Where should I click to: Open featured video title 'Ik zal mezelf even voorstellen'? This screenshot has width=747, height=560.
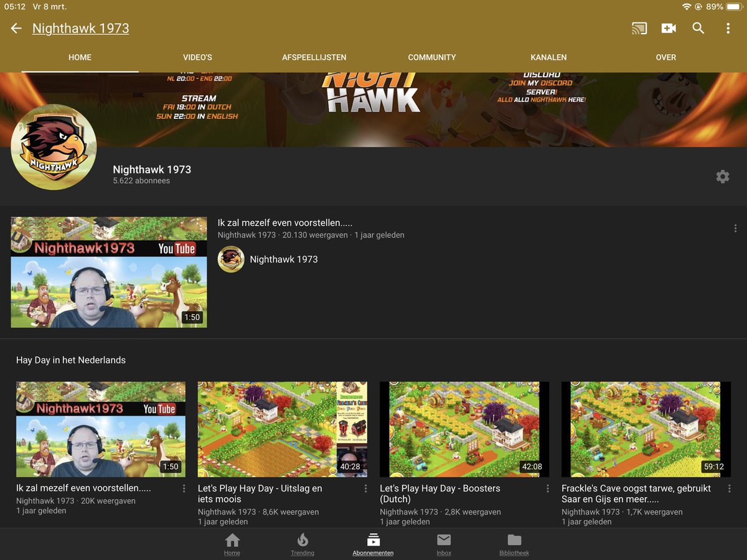point(285,223)
